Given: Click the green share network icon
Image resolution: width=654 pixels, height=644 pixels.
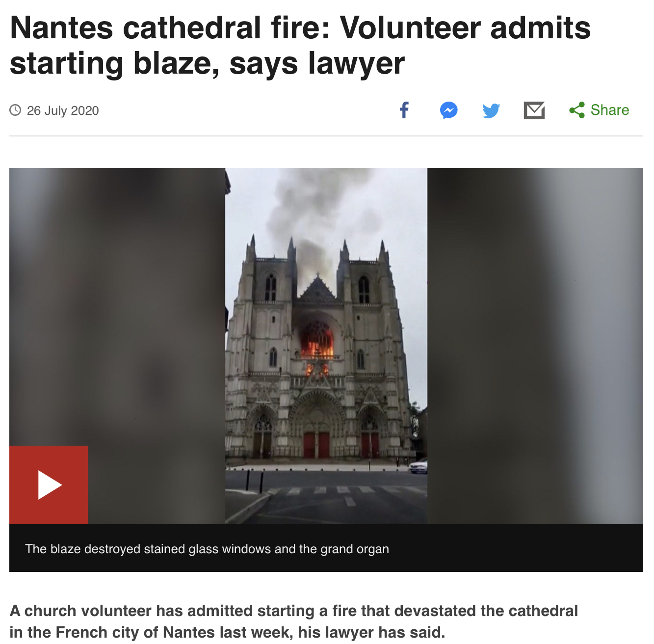Looking at the screenshot, I should point(577,110).
